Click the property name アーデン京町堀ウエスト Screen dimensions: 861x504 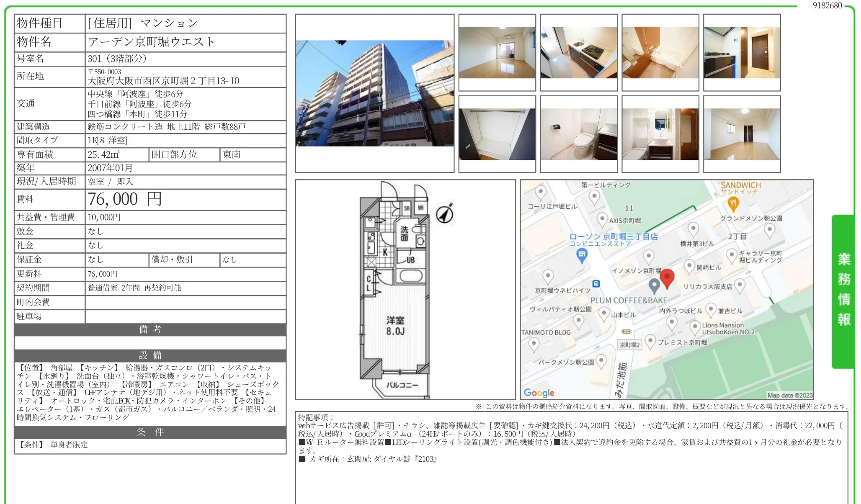(152, 42)
